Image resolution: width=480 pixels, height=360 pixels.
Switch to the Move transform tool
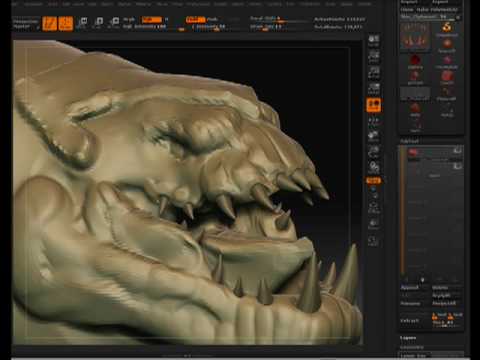(83, 23)
